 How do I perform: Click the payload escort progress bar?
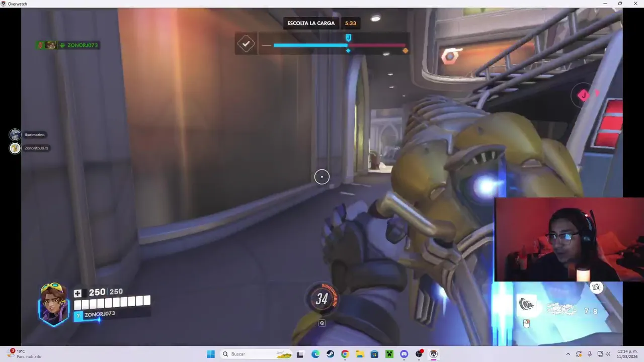coord(339,45)
